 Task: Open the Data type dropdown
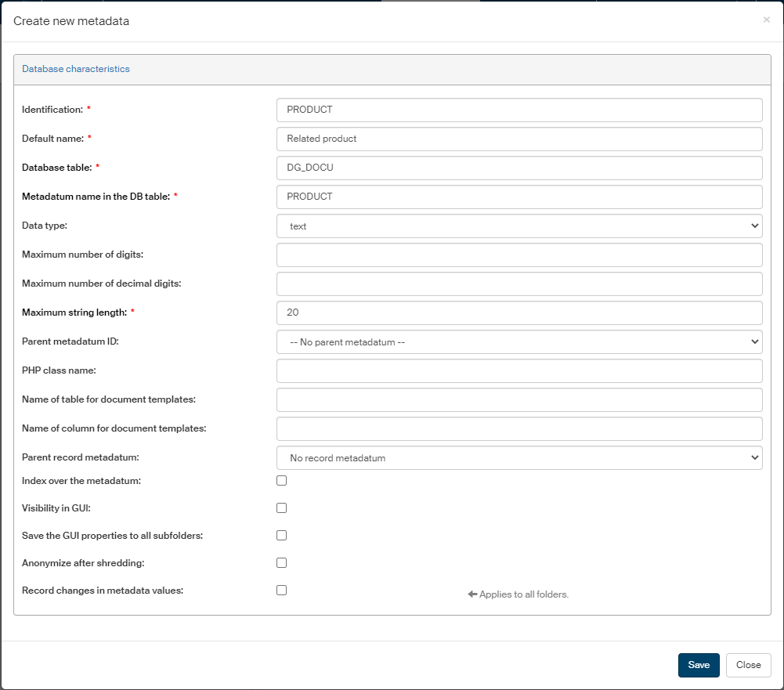click(519, 226)
